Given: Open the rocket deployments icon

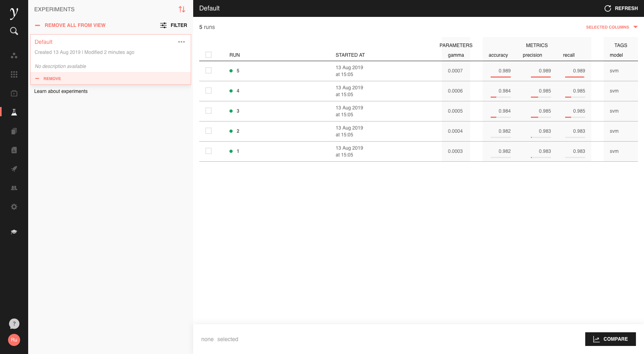Looking at the screenshot, I should (14, 169).
